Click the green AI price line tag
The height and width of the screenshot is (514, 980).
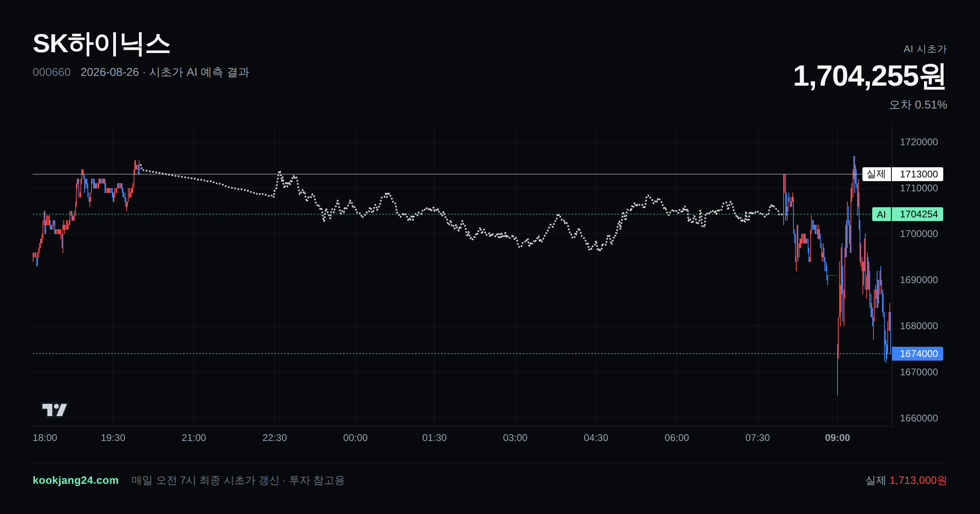tap(881, 214)
